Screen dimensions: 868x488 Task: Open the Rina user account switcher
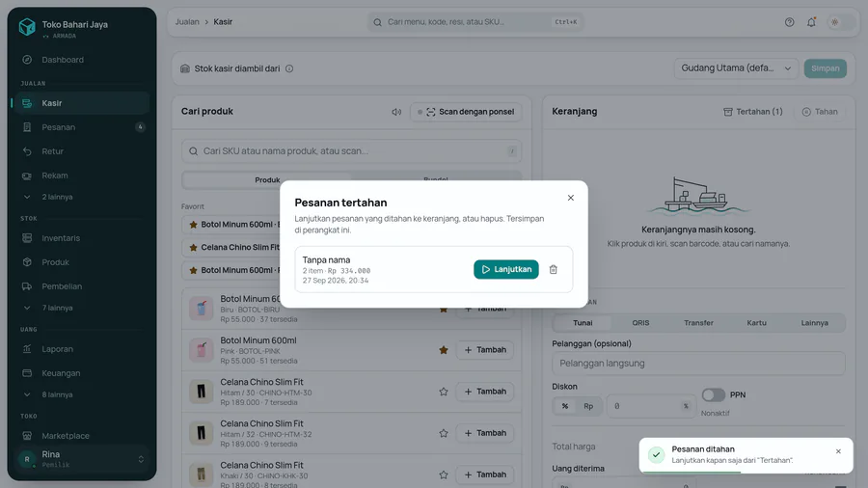(x=81, y=459)
